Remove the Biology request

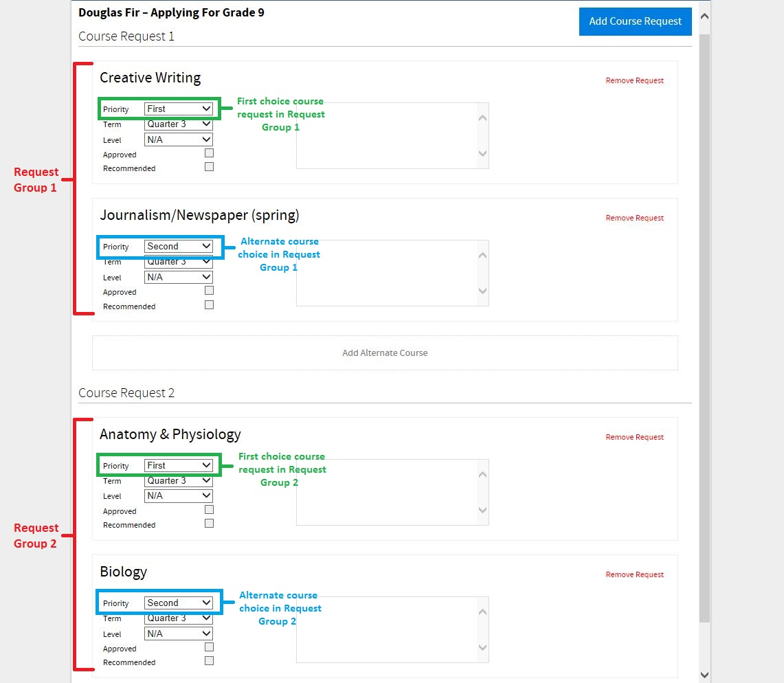point(634,574)
